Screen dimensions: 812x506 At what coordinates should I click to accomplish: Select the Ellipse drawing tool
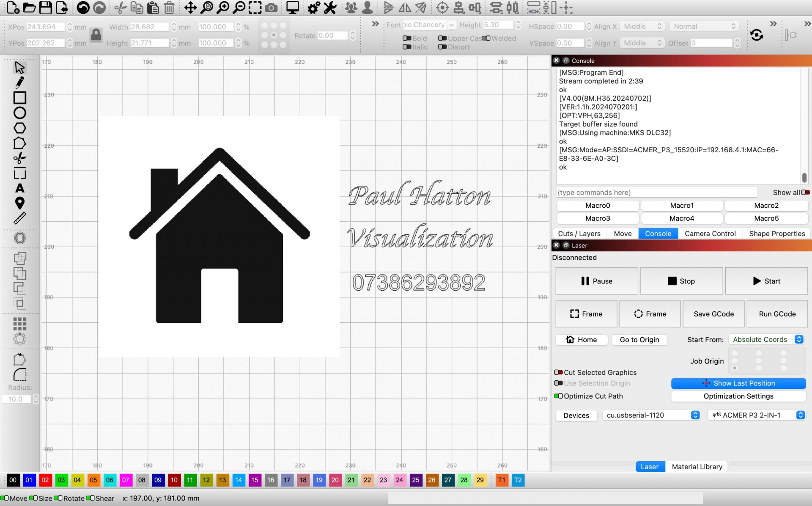tap(19, 113)
